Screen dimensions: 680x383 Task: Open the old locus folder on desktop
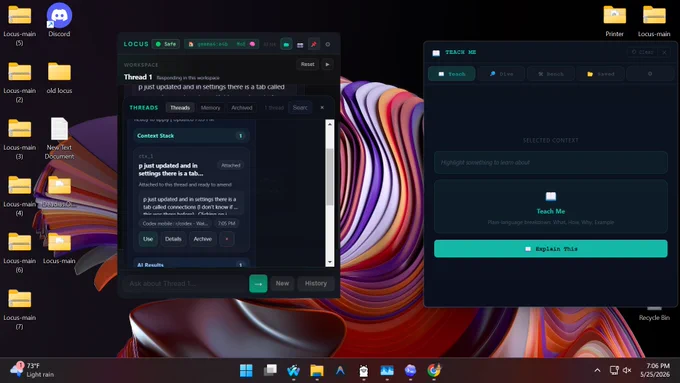point(59,78)
